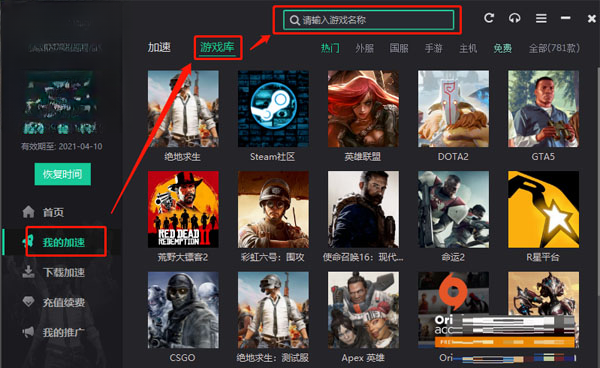Viewport: 600px width, 368px height.
Task: Click the Apex 英雄 label text
Action: (363, 358)
